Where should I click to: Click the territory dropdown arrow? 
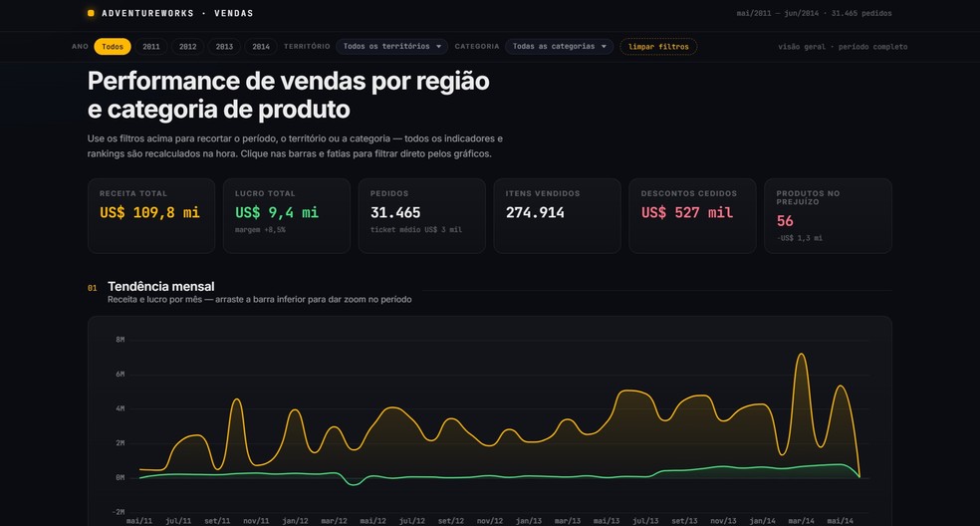click(439, 46)
